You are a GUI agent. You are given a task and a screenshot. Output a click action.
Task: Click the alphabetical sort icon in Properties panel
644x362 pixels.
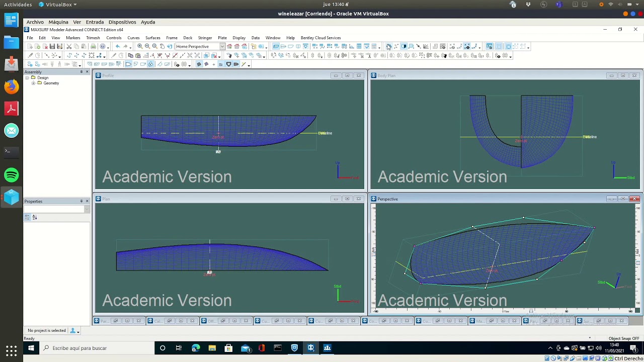pos(35,217)
